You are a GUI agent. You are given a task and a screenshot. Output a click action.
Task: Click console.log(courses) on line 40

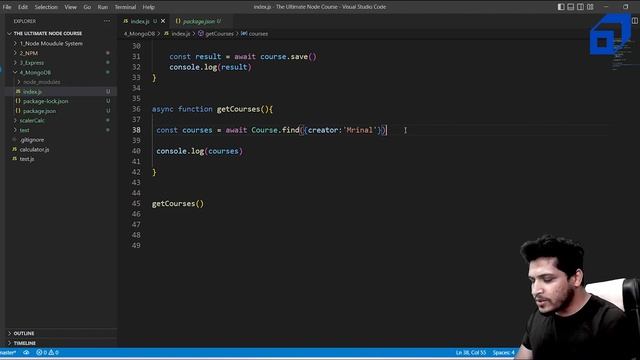(x=199, y=151)
